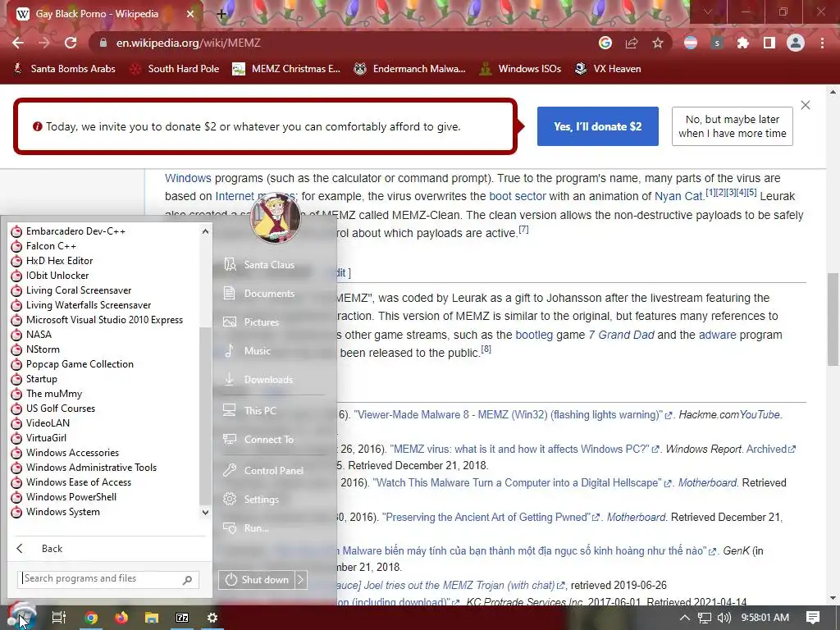Open Chrome three-dot menu
This screenshot has width=840, height=630.
(822, 43)
